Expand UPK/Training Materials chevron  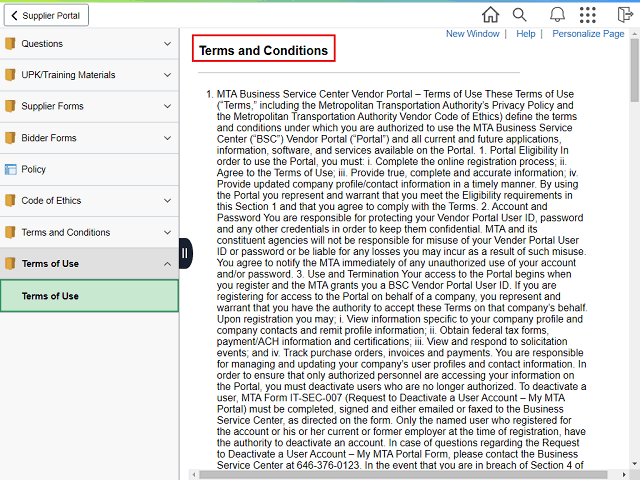[167, 75]
